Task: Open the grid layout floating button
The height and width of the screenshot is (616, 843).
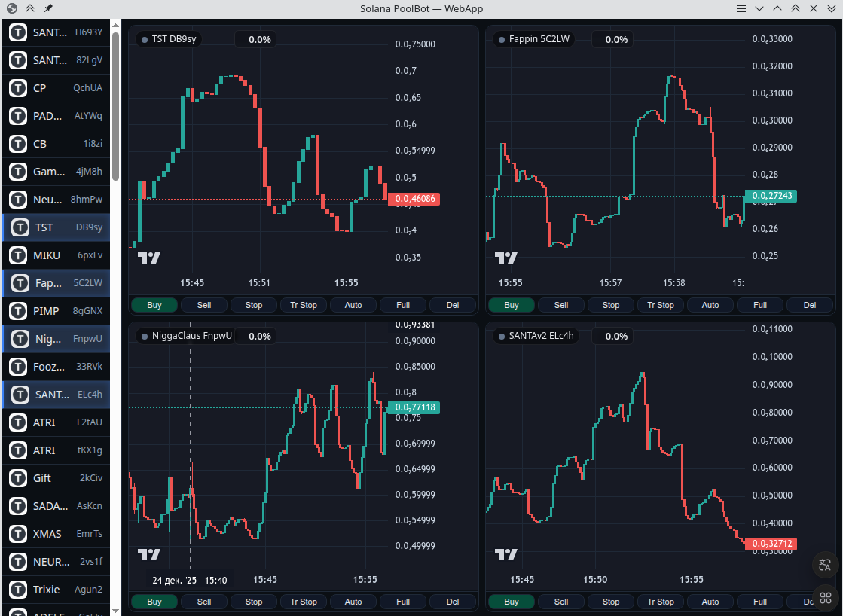Action: pyautogui.click(x=825, y=598)
